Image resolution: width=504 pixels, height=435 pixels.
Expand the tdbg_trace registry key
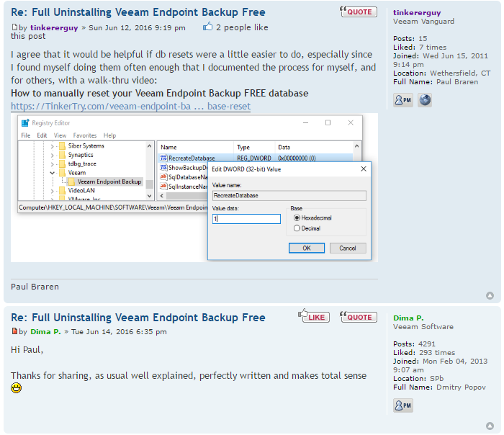pyautogui.click(x=52, y=164)
